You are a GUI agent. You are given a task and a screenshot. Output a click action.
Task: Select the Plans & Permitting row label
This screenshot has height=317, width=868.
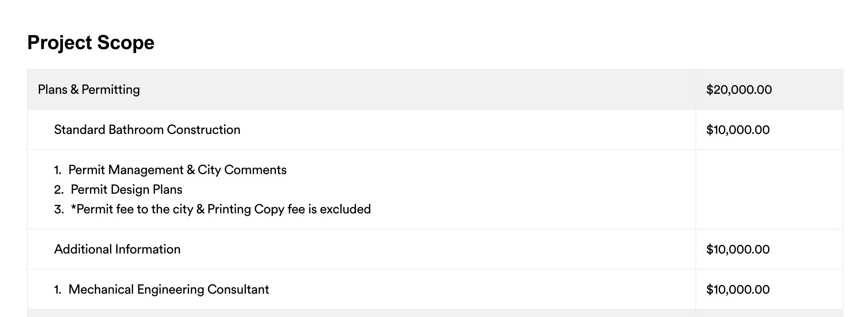(89, 89)
